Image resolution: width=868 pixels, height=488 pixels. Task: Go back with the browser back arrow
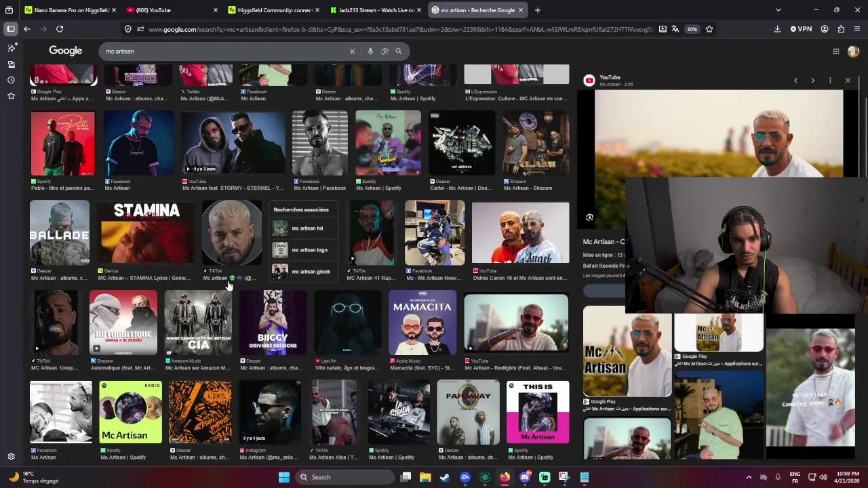27,29
